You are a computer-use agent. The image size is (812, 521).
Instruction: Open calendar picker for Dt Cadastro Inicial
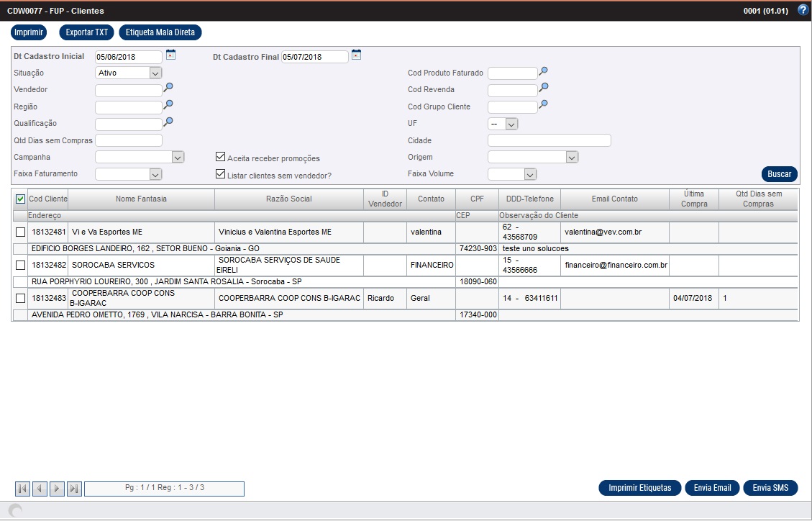(170, 55)
